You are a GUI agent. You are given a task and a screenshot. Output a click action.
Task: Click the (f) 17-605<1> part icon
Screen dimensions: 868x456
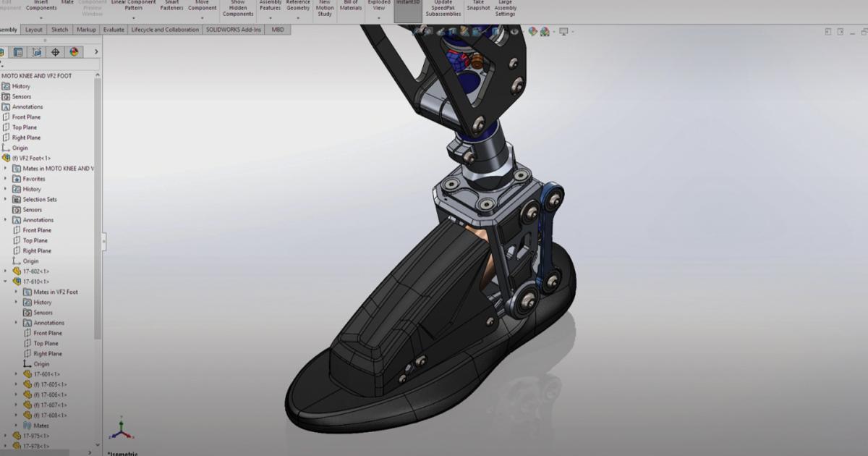(27, 384)
